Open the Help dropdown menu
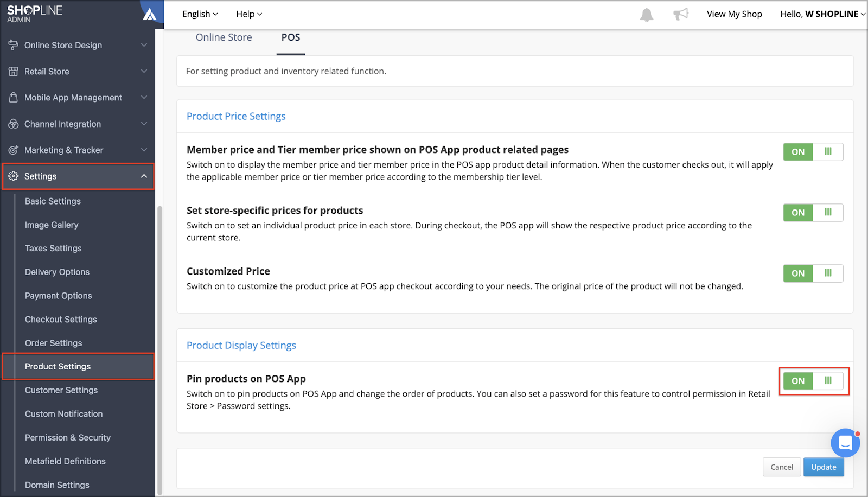 pos(249,14)
